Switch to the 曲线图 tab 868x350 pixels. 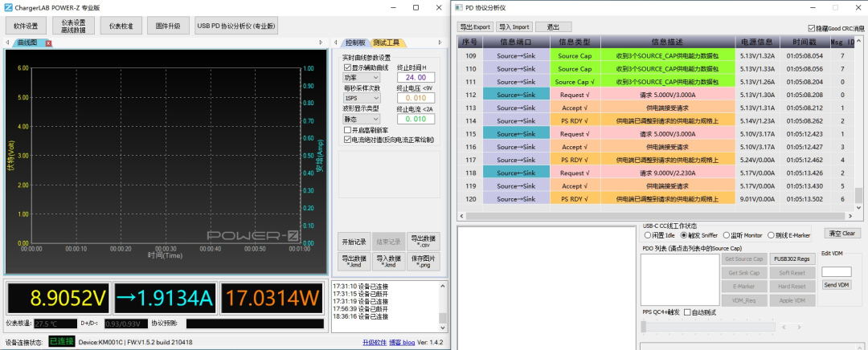tap(27, 43)
